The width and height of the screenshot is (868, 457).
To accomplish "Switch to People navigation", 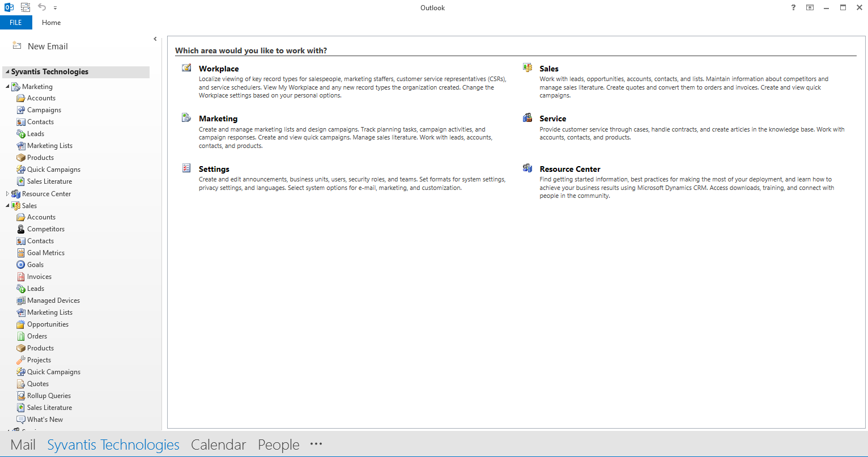I will (279, 445).
